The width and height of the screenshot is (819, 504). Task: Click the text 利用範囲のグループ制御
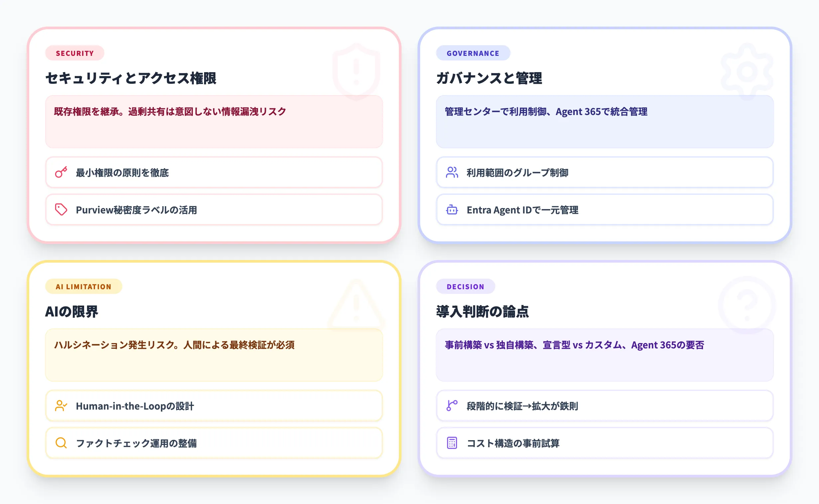517,173
